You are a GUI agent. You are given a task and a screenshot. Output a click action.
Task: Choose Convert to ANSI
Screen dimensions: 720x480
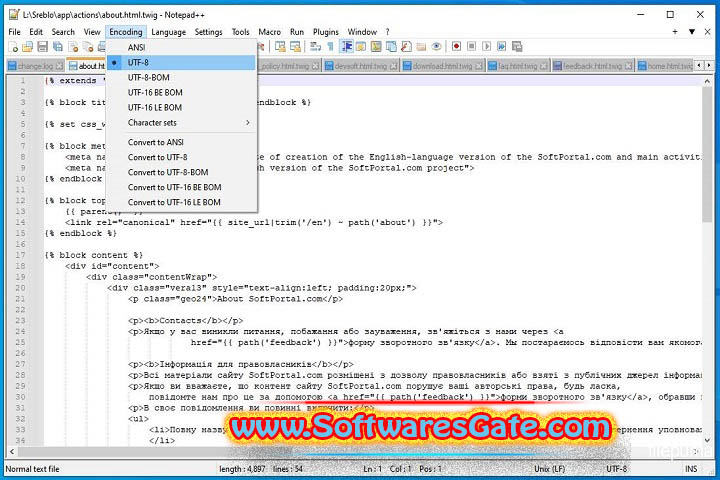point(181,142)
